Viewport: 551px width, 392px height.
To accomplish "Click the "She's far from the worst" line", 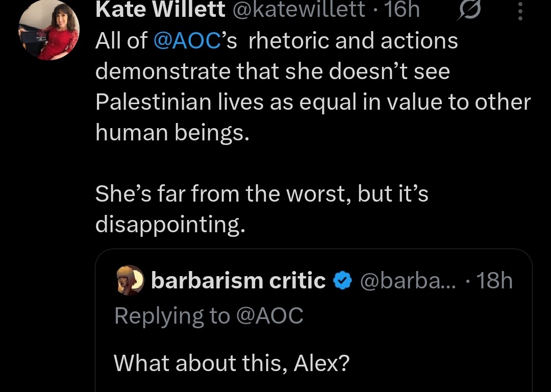I will 262,194.
